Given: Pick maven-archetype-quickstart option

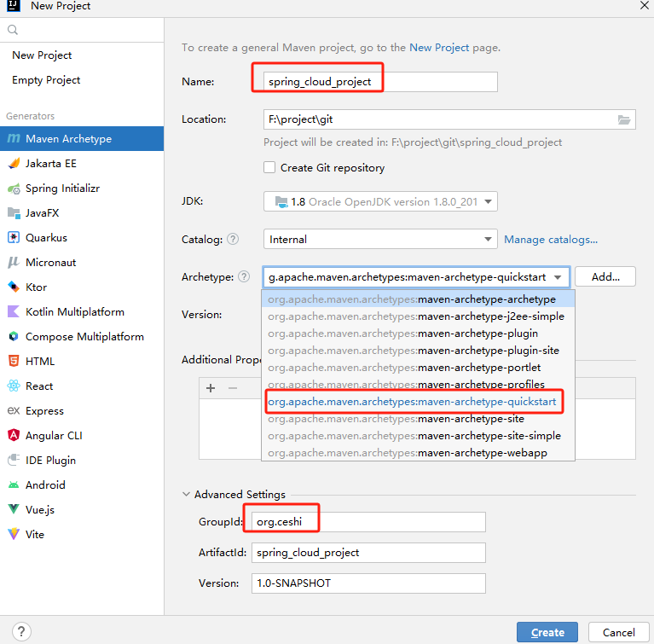Looking at the screenshot, I should (x=418, y=402).
